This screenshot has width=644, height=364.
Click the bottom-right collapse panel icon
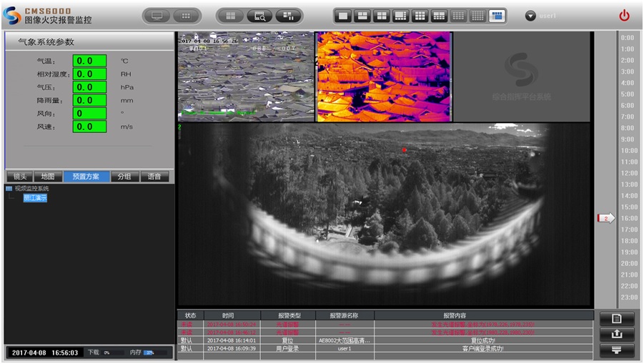point(617,350)
